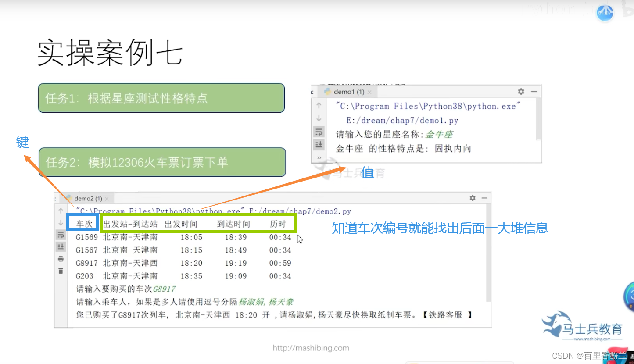Click the green input G8917 after 请输入要购买的车次

165,289
